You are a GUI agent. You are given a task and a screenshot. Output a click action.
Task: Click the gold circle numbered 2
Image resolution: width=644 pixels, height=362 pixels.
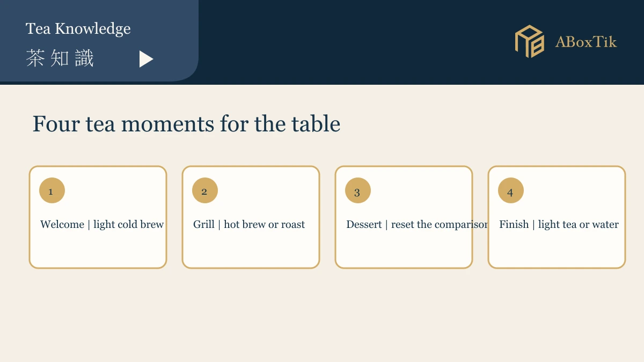[205, 190]
